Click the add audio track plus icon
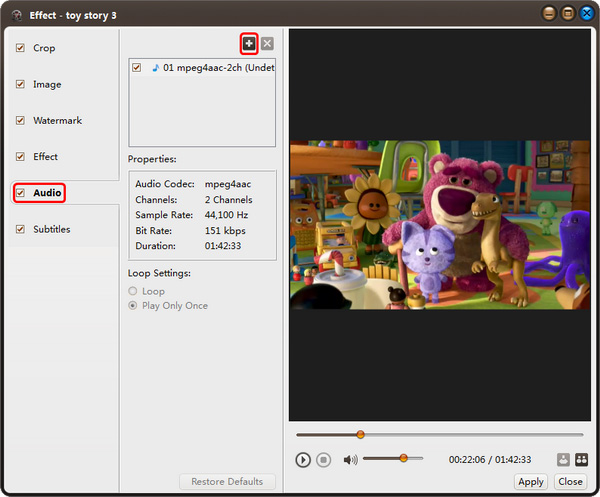The width and height of the screenshot is (600, 497). point(249,44)
